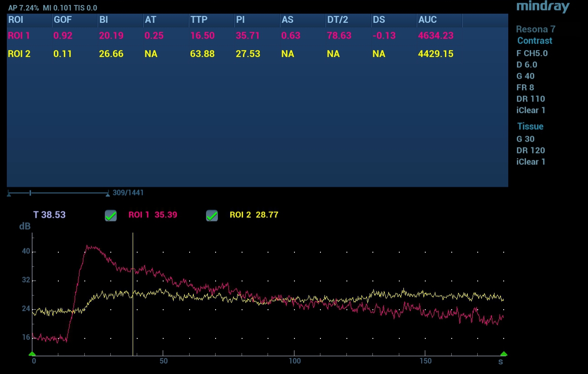Click the mindray logo

click(542, 7)
